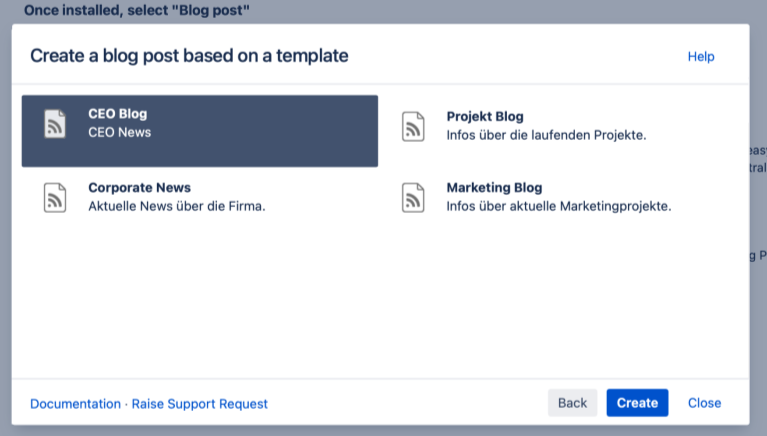Pick the Corporate News template title
767x436 pixels.
point(139,187)
